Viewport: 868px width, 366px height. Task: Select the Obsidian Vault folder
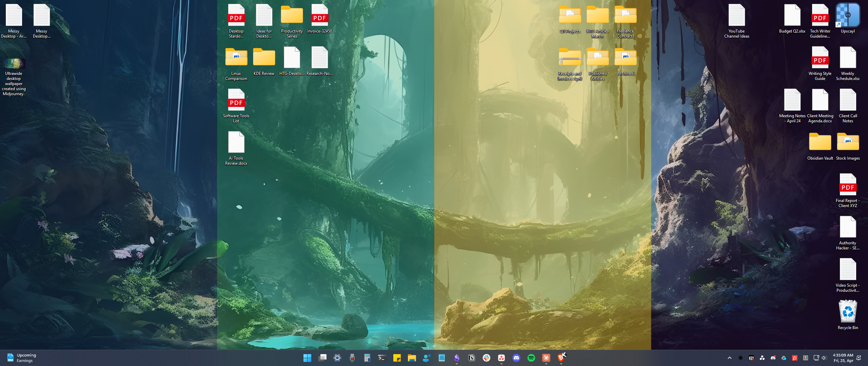(x=820, y=142)
